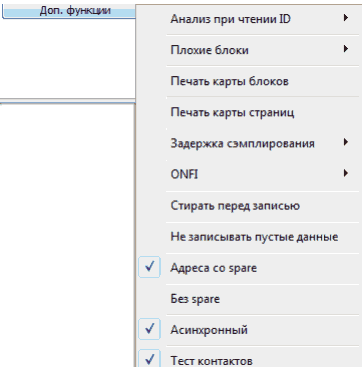Untick the Адреса со spare checkmark
The image size is (362, 371).
pyautogui.click(x=150, y=267)
